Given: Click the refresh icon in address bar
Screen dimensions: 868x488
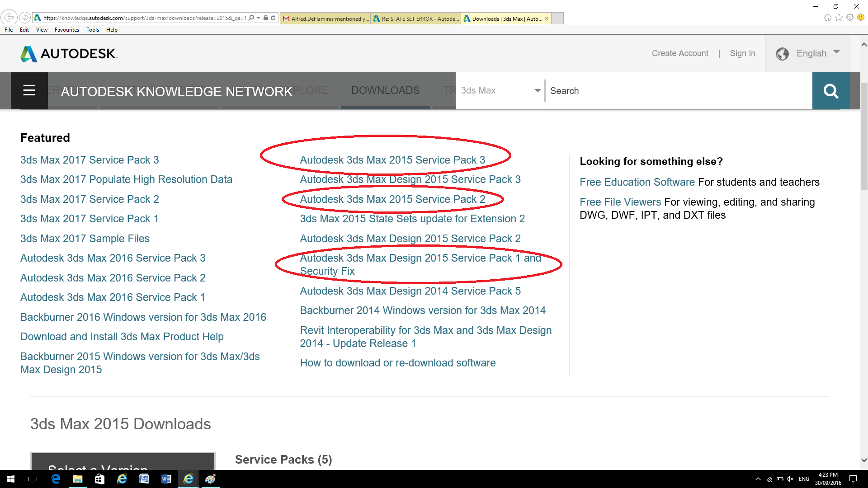Looking at the screenshot, I should (273, 18).
